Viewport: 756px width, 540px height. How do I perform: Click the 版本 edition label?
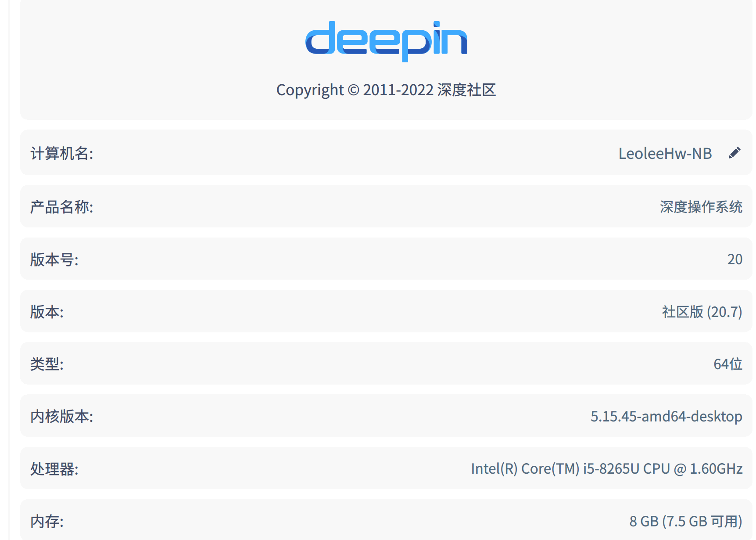point(47,312)
